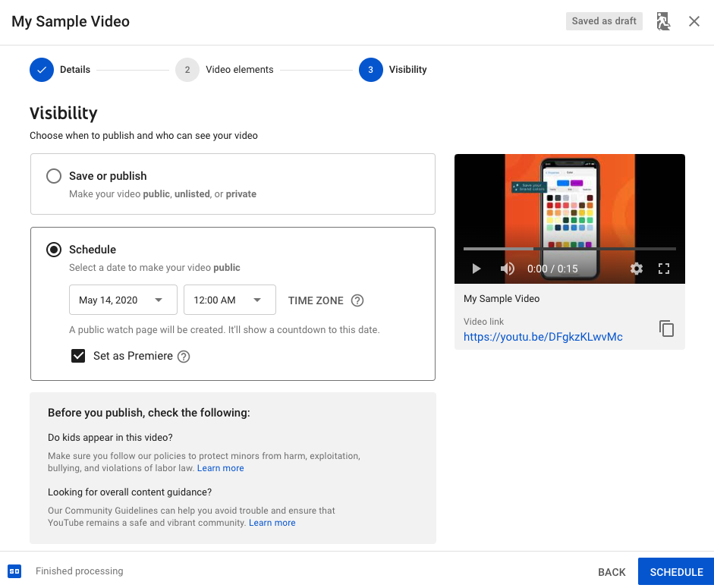Uncheck Set as Premiere

pos(78,356)
